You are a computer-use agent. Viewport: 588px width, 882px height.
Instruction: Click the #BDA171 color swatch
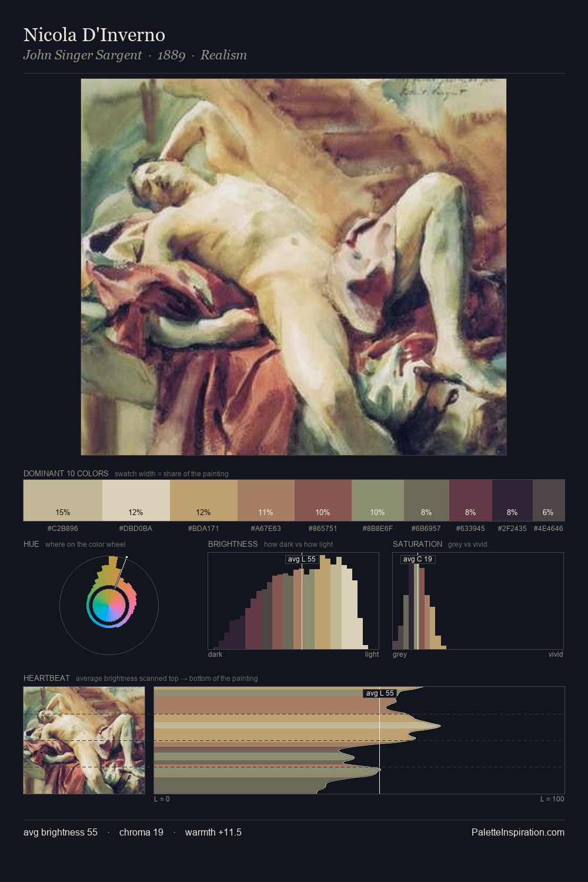203,500
